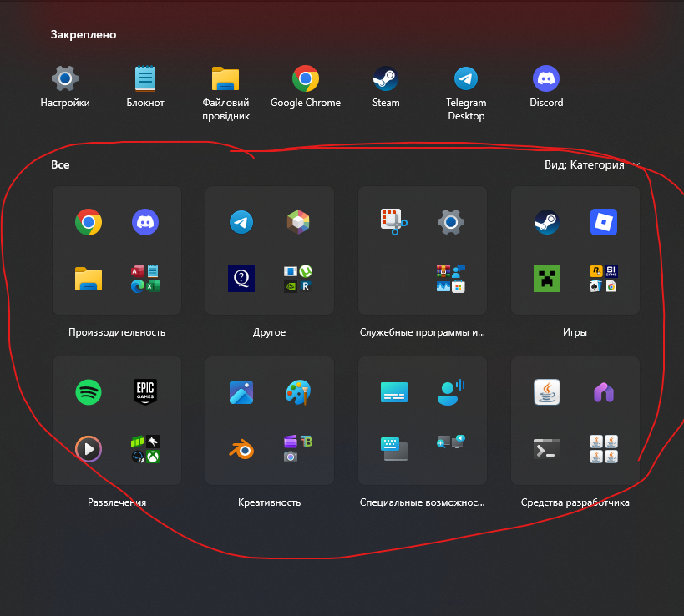The image size is (684, 616).
Task: Open Snipping Tool in Служебные программы
Action: click(394, 222)
